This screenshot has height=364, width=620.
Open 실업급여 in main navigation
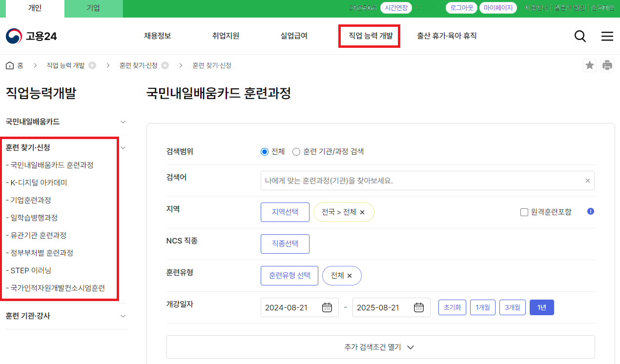coord(294,36)
